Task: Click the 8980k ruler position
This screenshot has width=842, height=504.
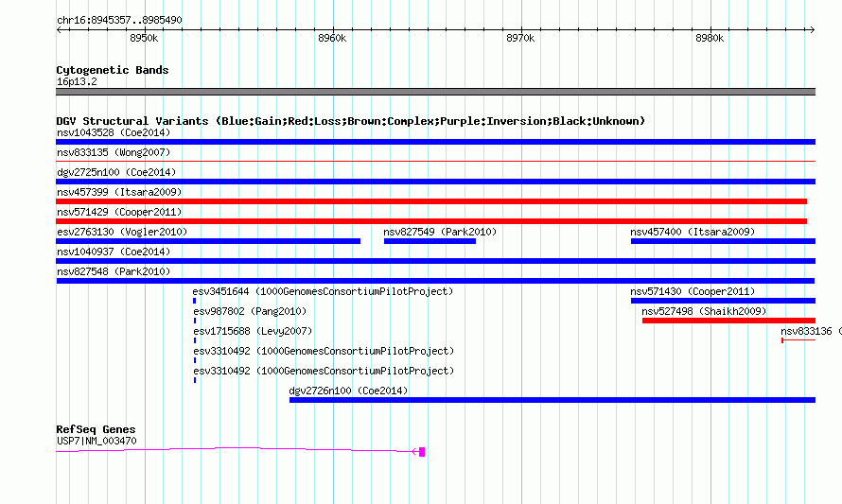Action: [x=710, y=38]
